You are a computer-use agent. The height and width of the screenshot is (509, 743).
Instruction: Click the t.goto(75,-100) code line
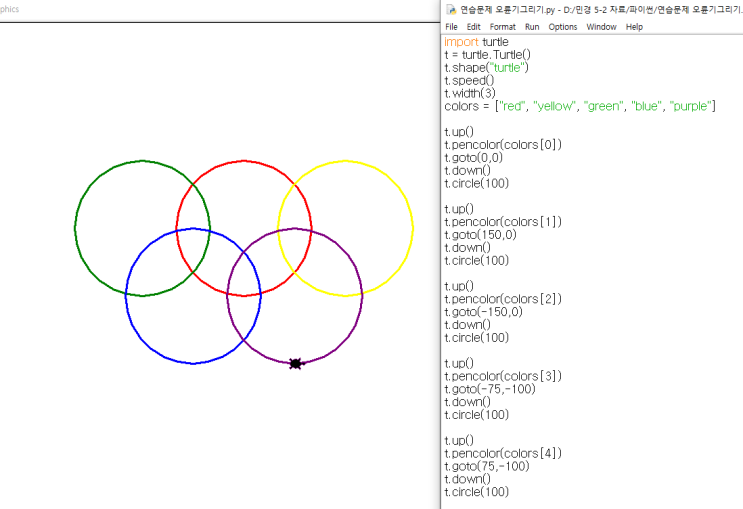(x=486, y=466)
